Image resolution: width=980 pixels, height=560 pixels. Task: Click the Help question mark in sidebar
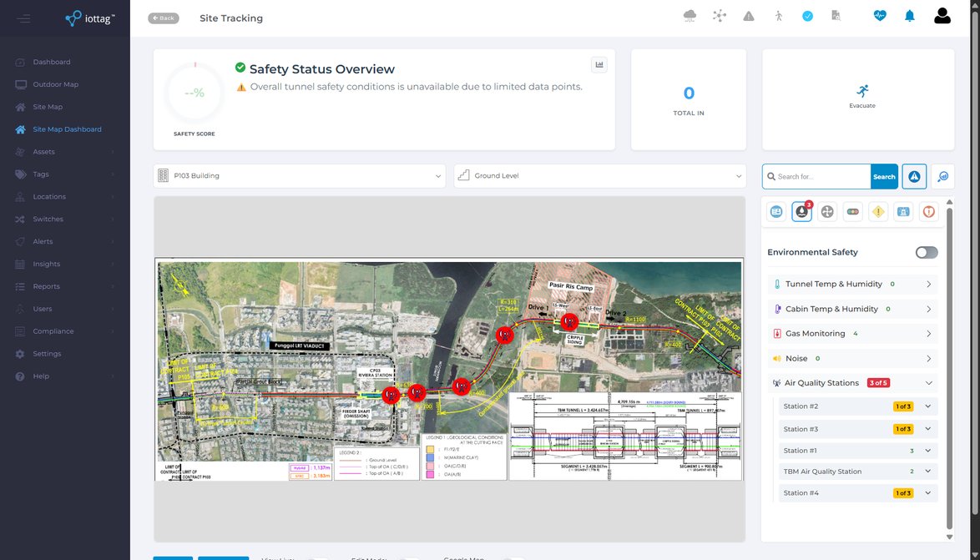tap(20, 376)
